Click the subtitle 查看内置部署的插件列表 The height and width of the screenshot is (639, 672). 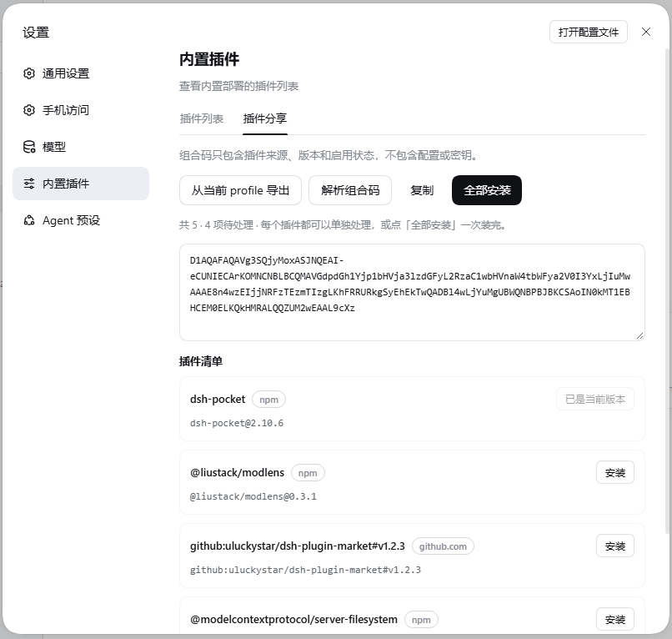(x=238, y=86)
